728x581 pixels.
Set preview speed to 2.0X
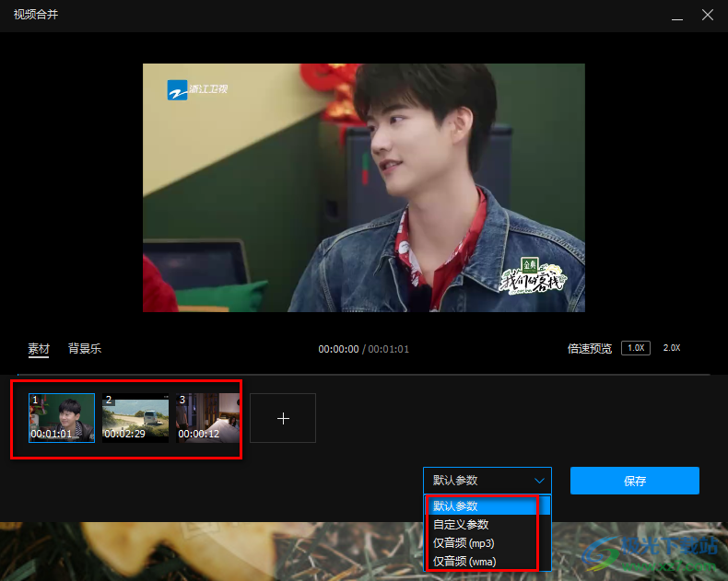[x=672, y=348]
